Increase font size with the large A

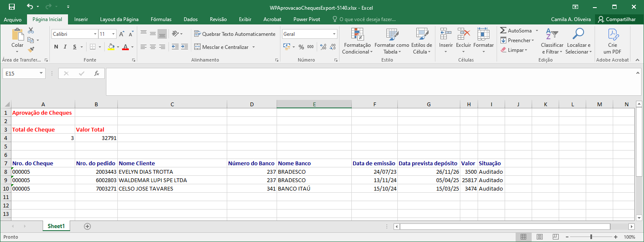(x=122, y=34)
